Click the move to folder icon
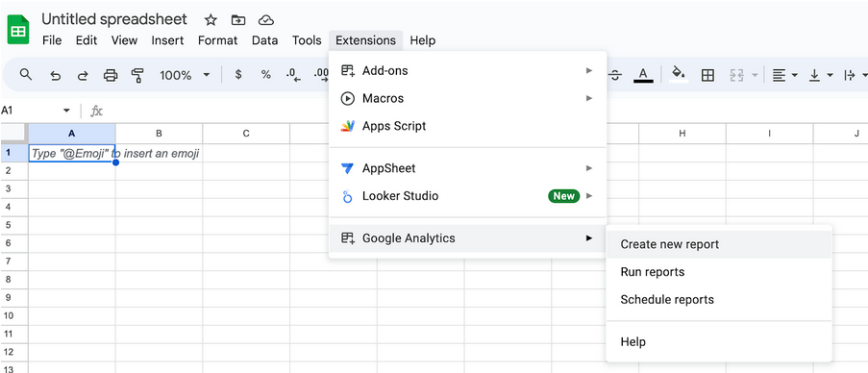868x373 pixels. (238, 20)
